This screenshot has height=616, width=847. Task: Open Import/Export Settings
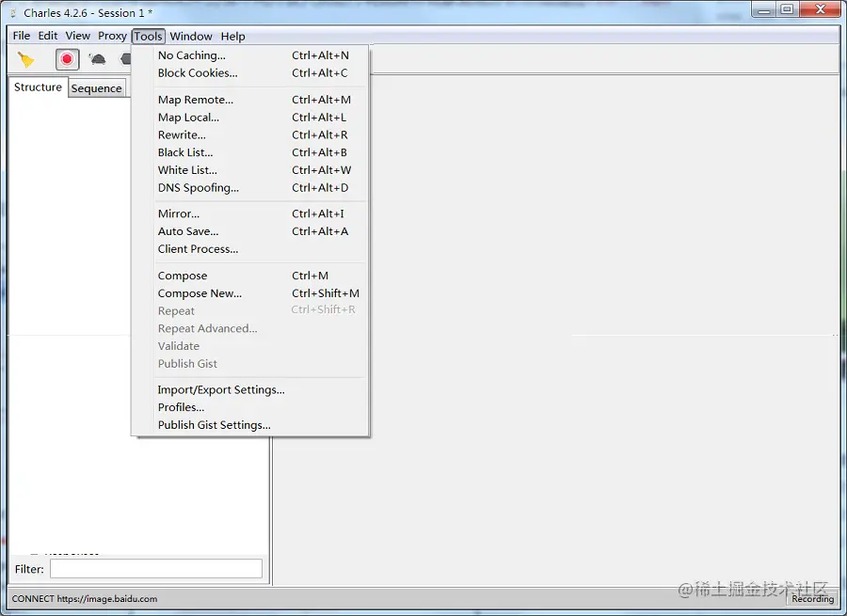221,389
